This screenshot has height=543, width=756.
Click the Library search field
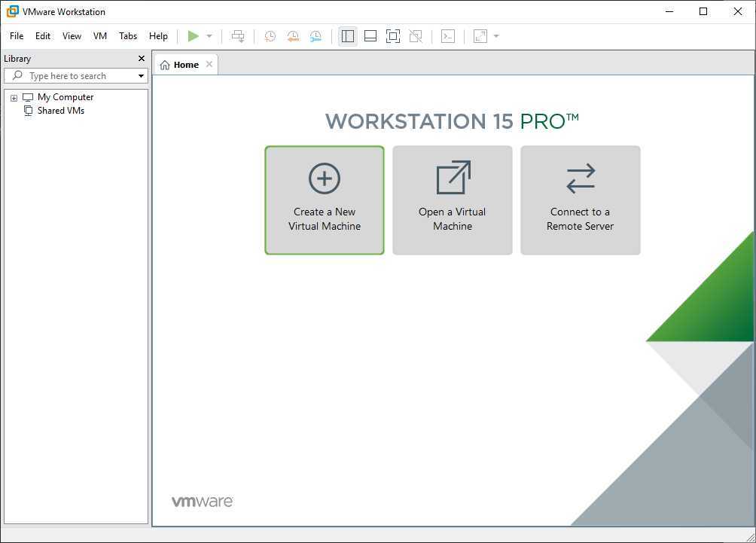tap(76, 76)
